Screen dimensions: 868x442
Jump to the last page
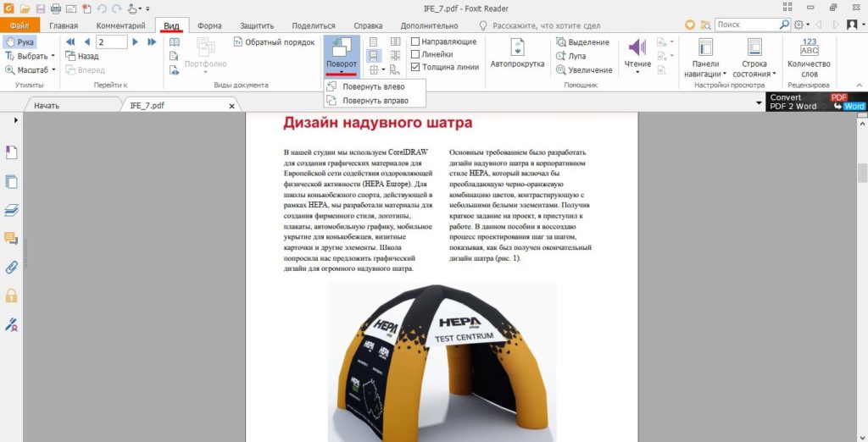coord(152,42)
